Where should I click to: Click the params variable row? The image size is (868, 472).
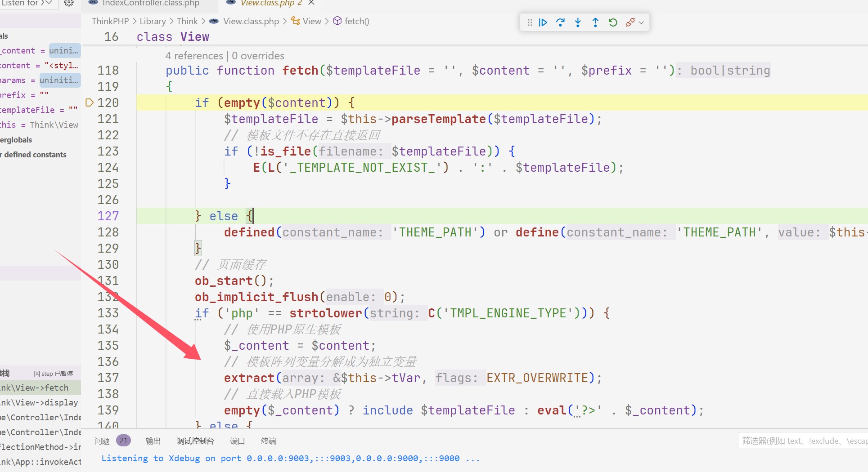[40, 80]
